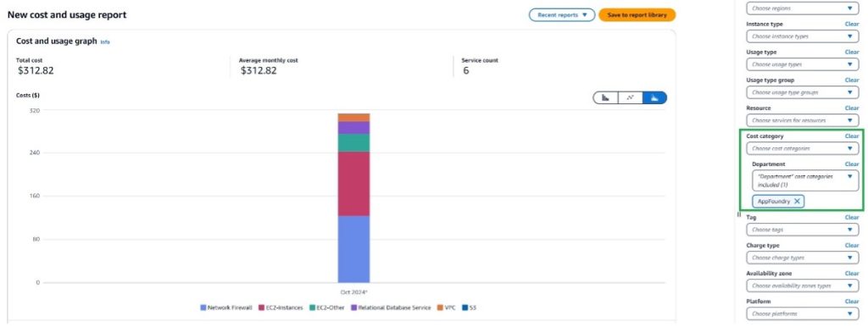Remove the AppFoundry filter chip
This screenshot has width=868, height=327.
pos(797,202)
